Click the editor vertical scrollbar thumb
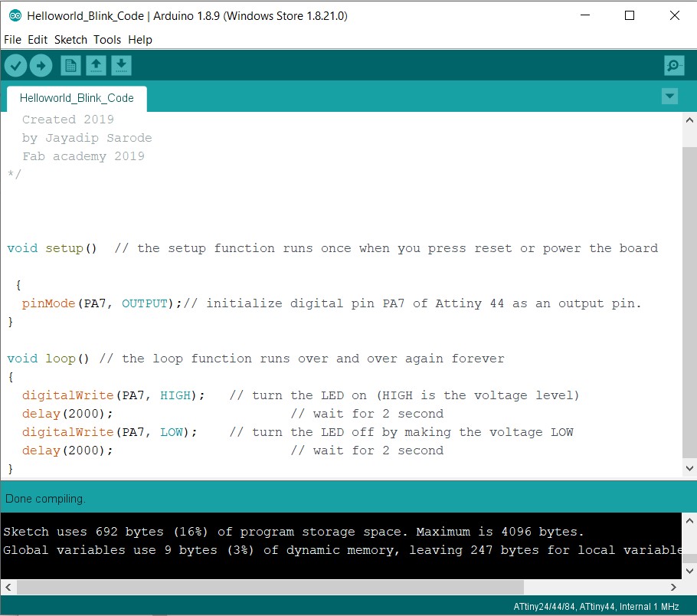The width and height of the screenshot is (697, 616). (689, 302)
